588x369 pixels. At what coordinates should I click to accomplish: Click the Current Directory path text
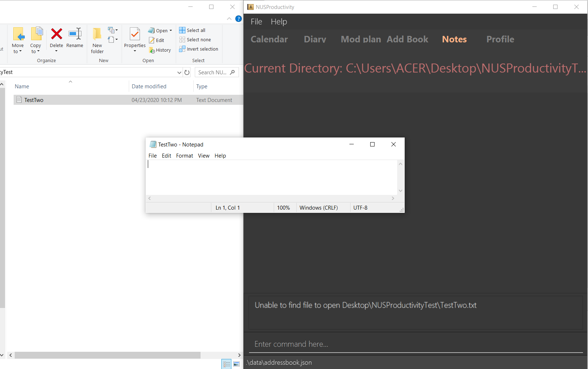[x=415, y=68]
